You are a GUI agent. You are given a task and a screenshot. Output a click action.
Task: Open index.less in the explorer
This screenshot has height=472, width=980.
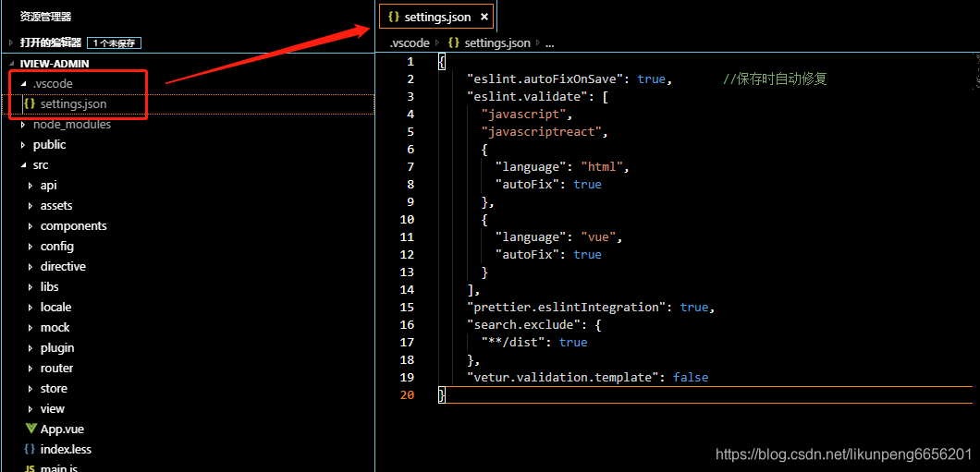(66, 449)
